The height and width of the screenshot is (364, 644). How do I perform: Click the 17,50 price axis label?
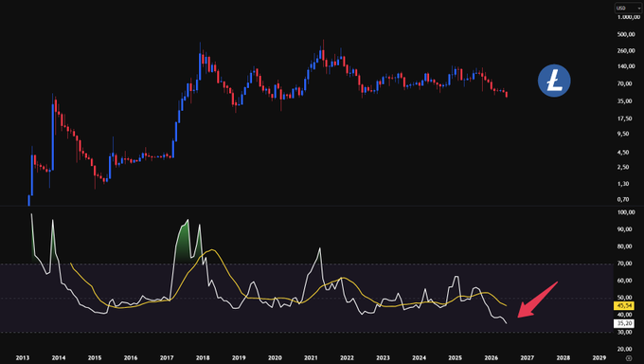click(x=625, y=118)
